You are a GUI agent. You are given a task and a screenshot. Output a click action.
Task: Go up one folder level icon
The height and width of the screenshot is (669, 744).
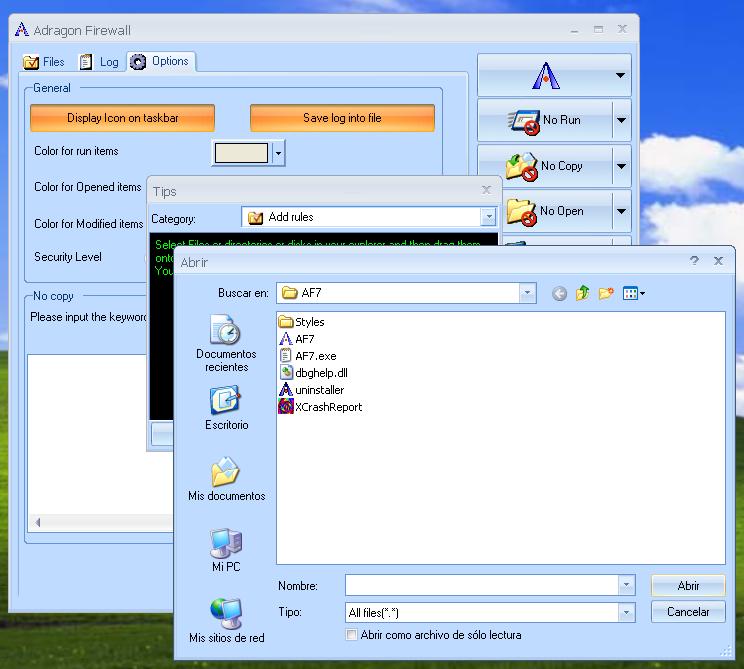tap(583, 294)
